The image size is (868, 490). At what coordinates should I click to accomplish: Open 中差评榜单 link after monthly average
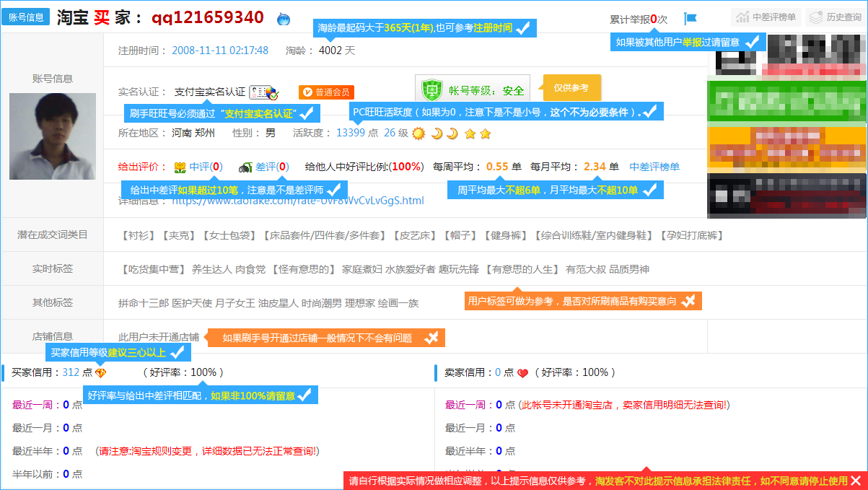click(654, 167)
